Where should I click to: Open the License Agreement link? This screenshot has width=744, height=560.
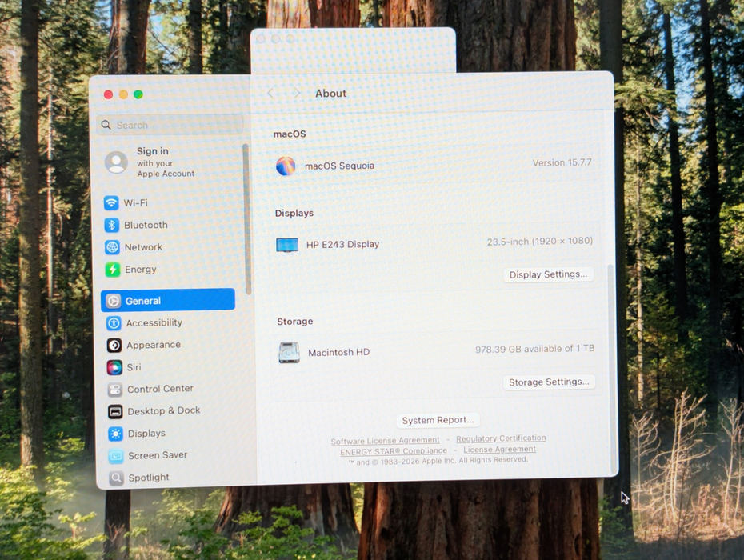500,449
